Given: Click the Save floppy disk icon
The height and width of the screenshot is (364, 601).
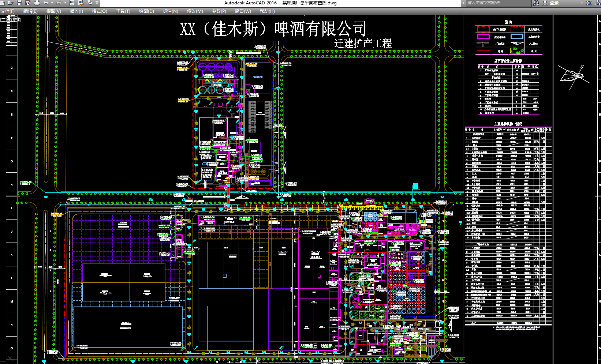Looking at the screenshot, I should [19, 3].
